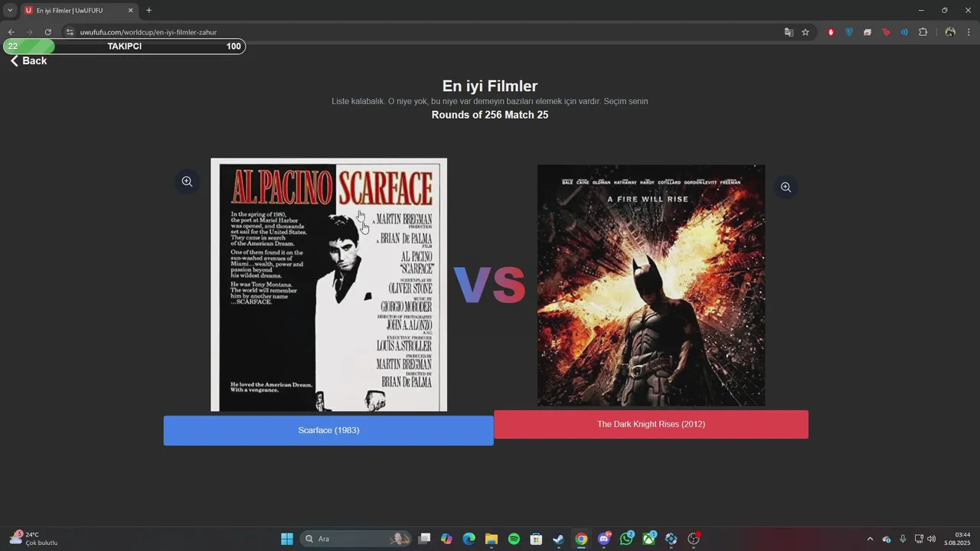
Task: Open Microsoft Store from the taskbar
Action: coord(536,539)
